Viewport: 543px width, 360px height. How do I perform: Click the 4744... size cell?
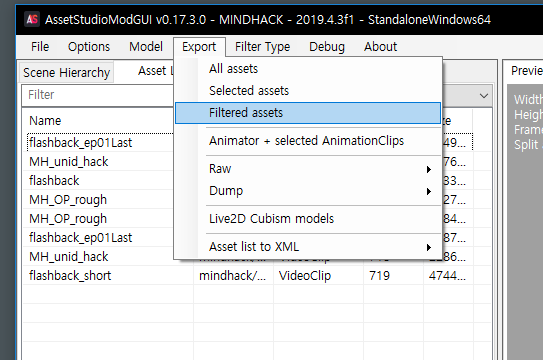point(447,276)
